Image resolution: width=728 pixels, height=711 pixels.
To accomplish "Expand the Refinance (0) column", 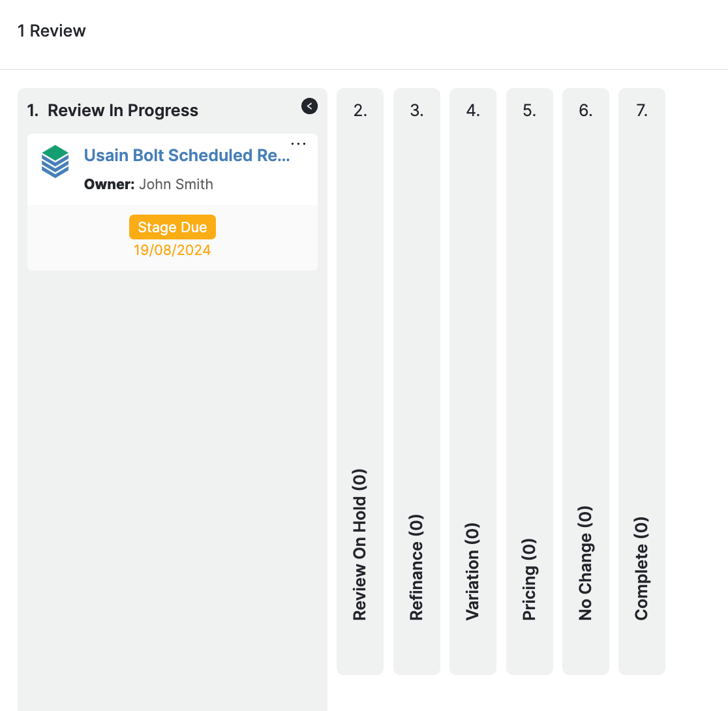I will click(x=416, y=567).
